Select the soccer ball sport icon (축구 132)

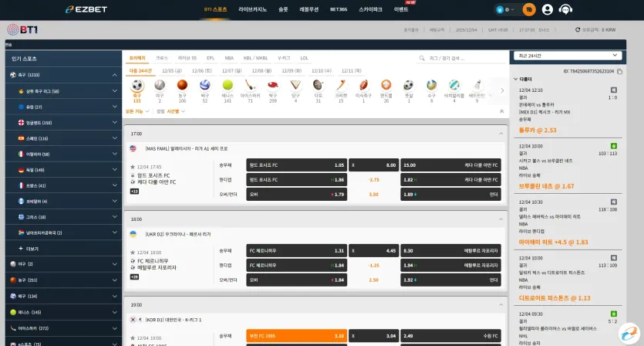pos(137,85)
